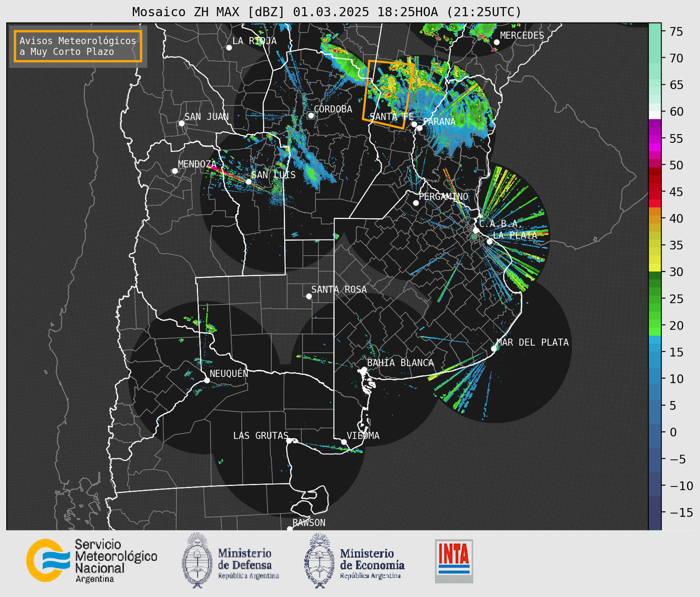Click the Avisos Meteorológicos legend box

coord(78,46)
